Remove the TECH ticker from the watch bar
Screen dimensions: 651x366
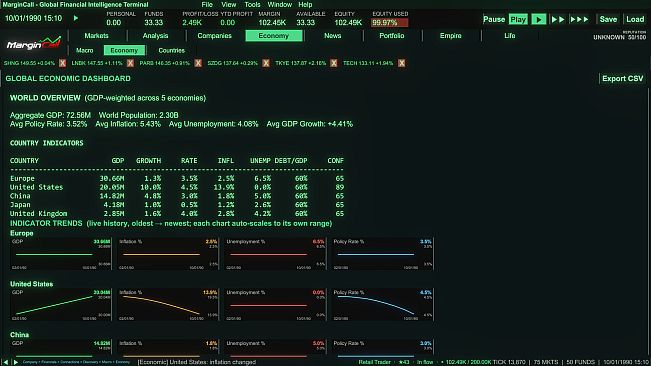[x=401, y=63]
